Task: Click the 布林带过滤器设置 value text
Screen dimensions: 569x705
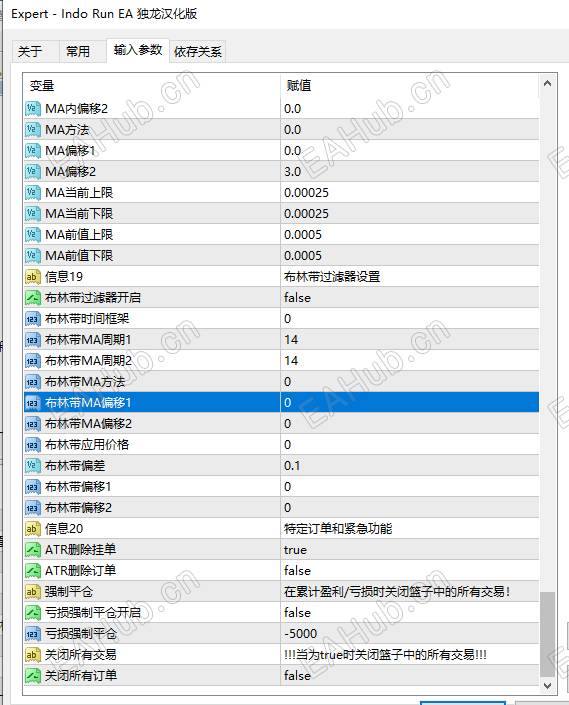Action: [x=332, y=277]
